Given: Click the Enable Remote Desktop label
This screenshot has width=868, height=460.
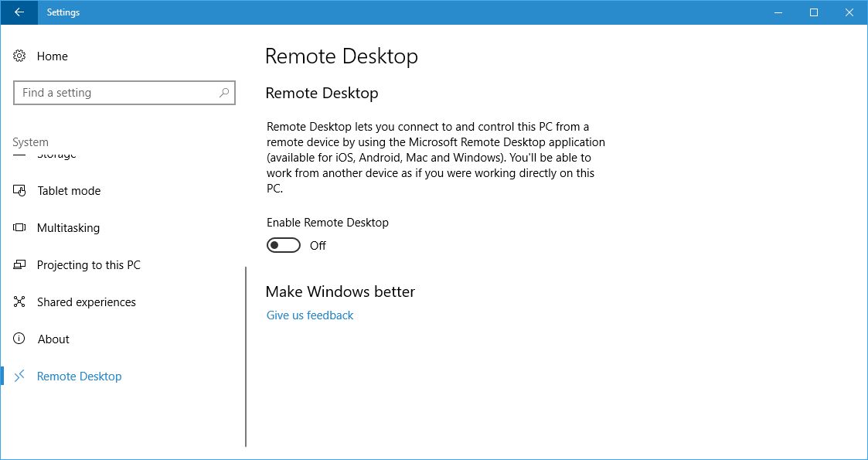Looking at the screenshot, I should [x=328, y=223].
